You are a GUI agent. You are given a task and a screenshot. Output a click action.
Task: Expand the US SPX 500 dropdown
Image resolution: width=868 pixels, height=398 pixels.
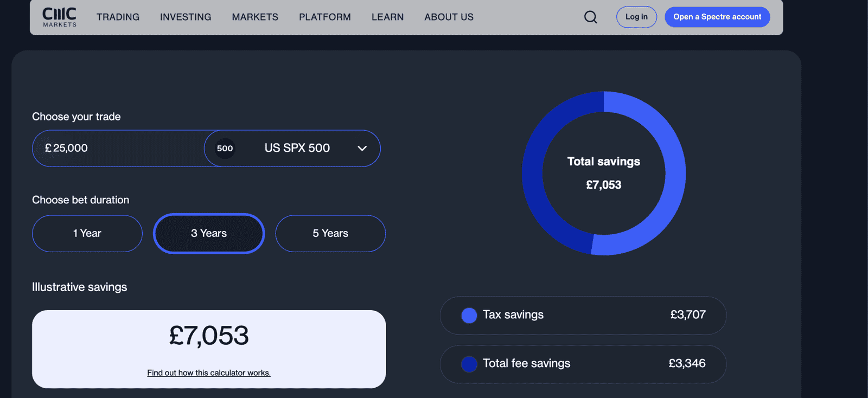click(292, 148)
